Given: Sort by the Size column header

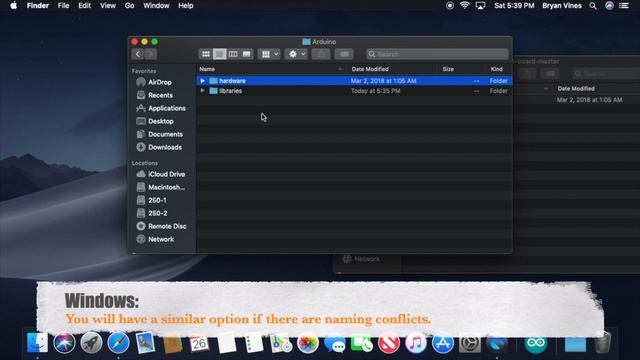Looking at the screenshot, I should click(x=448, y=69).
